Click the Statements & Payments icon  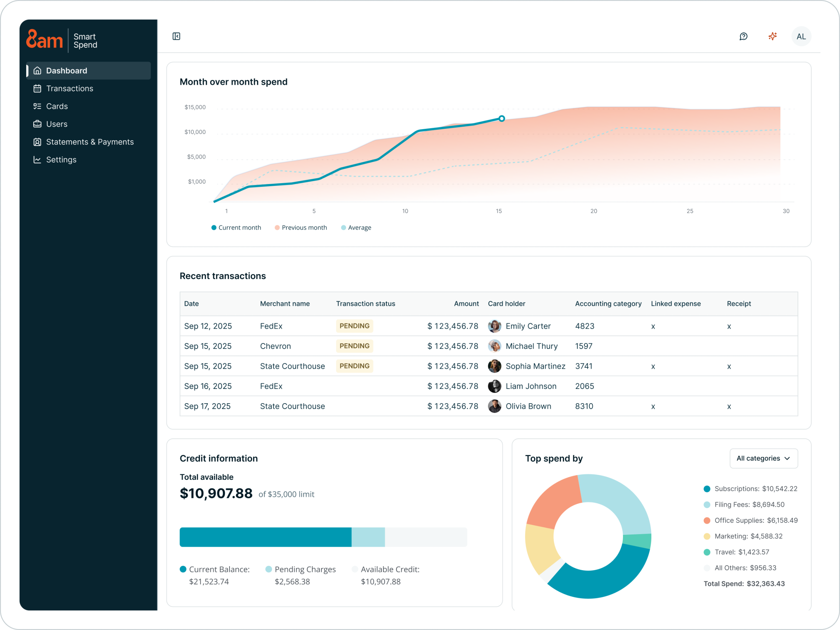coord(37,142)
